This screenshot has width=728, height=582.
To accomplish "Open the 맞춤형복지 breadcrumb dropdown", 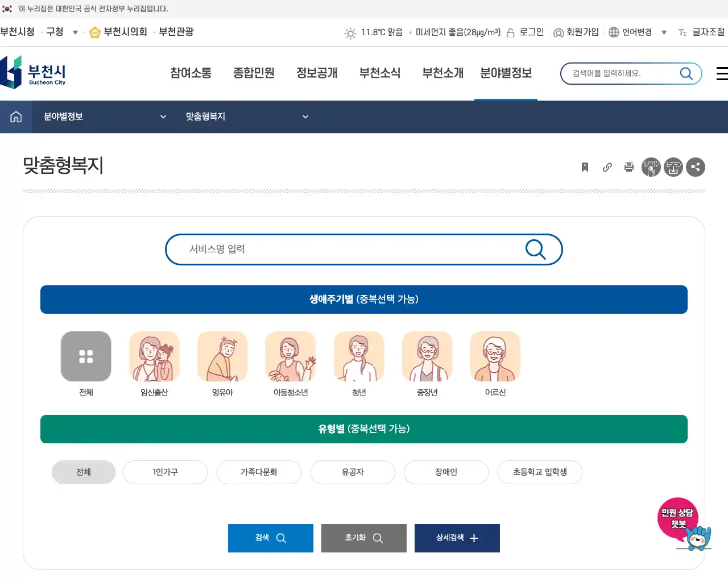I will [x=305, y=117].
